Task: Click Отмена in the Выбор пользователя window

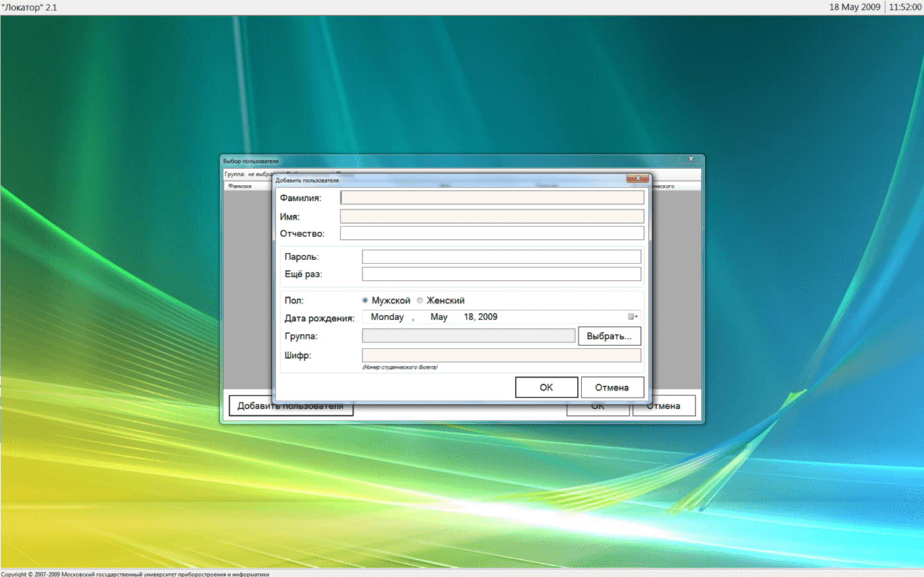Action: coord(664,406)
